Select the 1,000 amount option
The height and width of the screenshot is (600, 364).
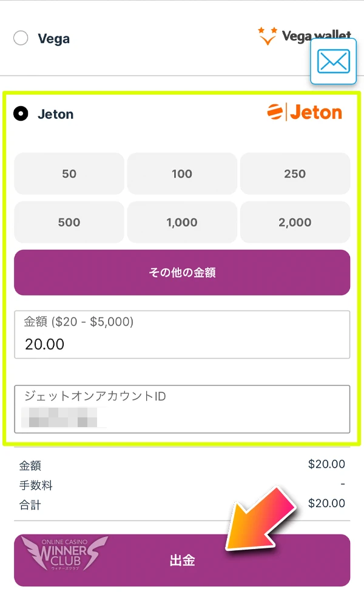(182, 222)
